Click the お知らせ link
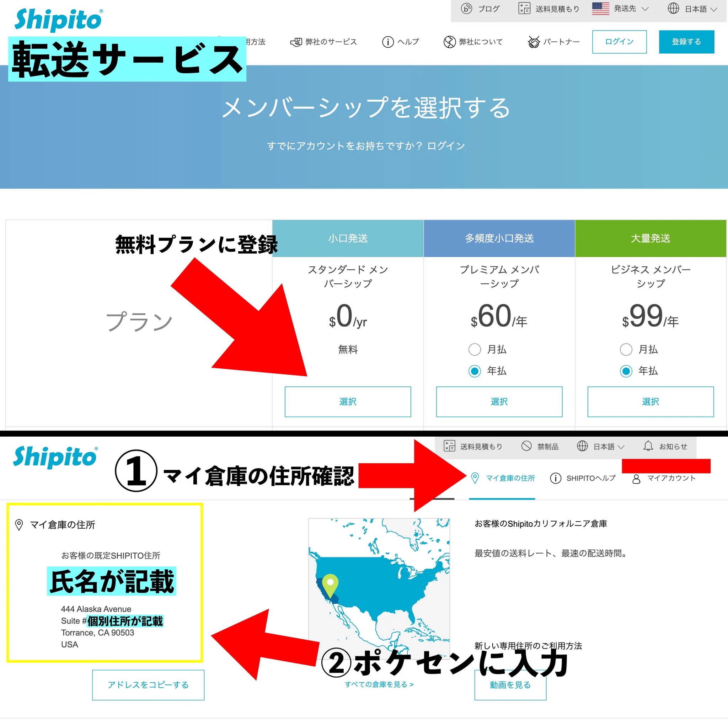Viewport: 728px width, 720px height. [673, 447]
